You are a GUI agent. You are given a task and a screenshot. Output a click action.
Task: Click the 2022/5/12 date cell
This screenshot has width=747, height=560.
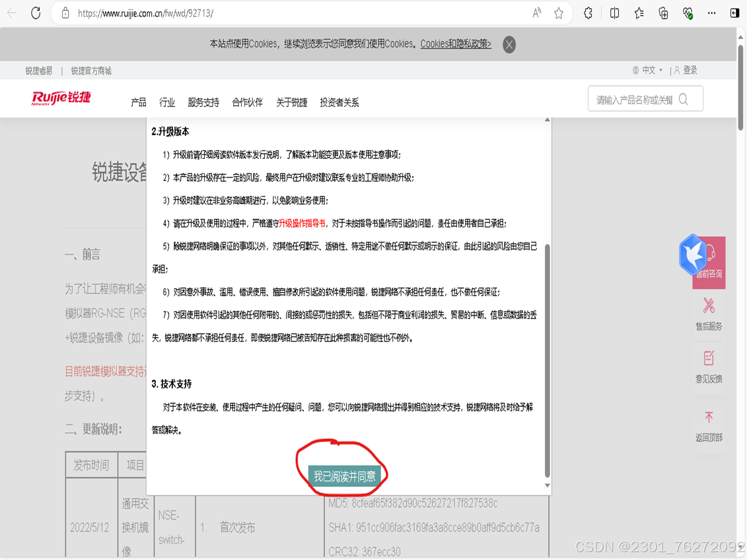89,528
